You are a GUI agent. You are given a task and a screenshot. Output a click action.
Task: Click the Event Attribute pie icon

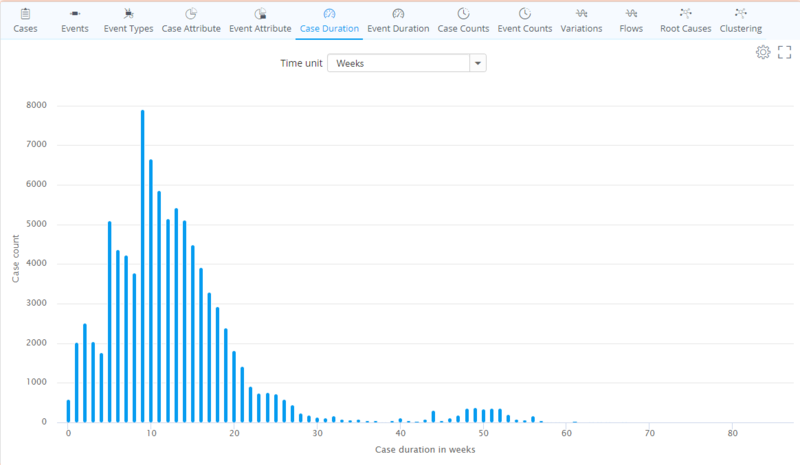click(260, 13)
